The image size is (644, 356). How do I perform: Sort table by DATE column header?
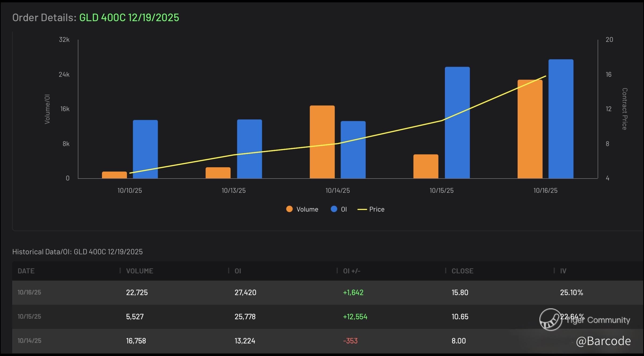click(26, 271)
